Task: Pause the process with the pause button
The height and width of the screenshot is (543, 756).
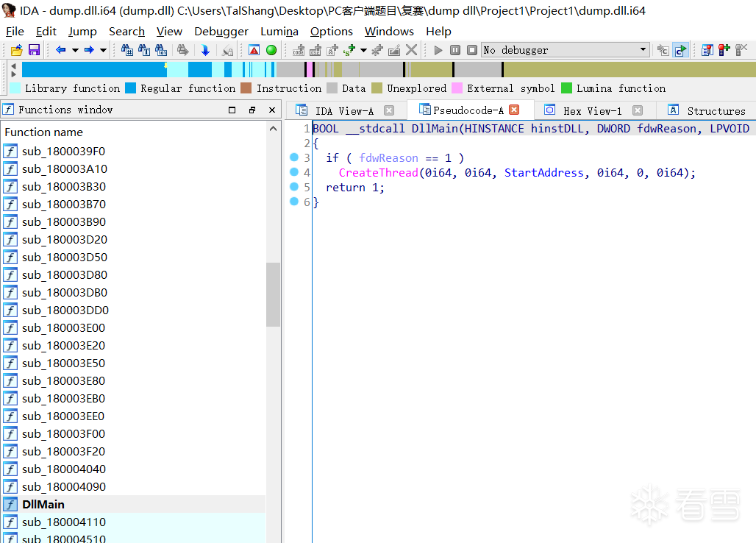Action: [x=455, y=50]
